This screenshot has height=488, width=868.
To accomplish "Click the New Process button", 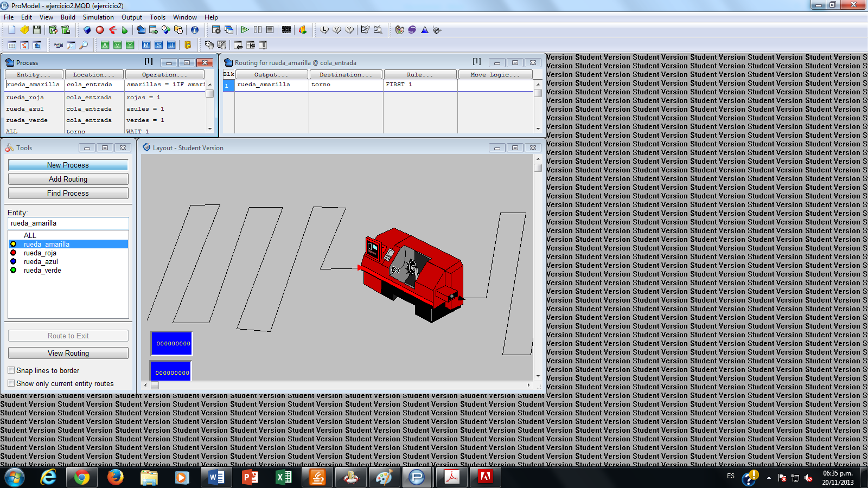I will (68, 165).
